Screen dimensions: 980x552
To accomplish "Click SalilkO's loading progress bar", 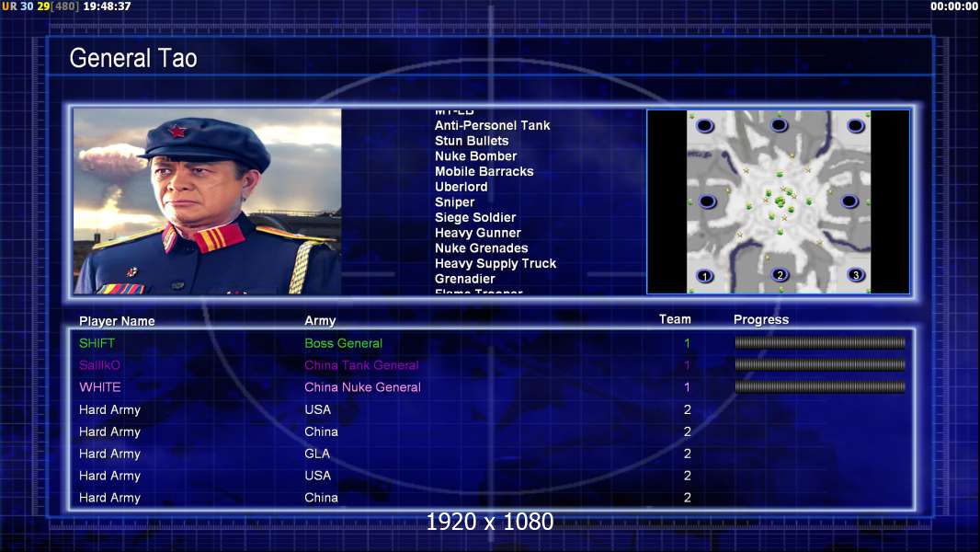I will (x=820, y=364).
